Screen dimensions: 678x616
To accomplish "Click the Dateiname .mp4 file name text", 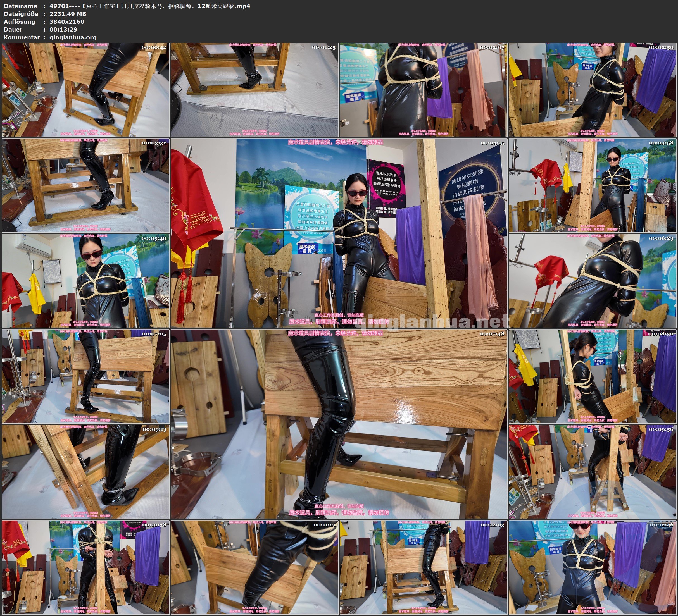I will coord(150,6).
